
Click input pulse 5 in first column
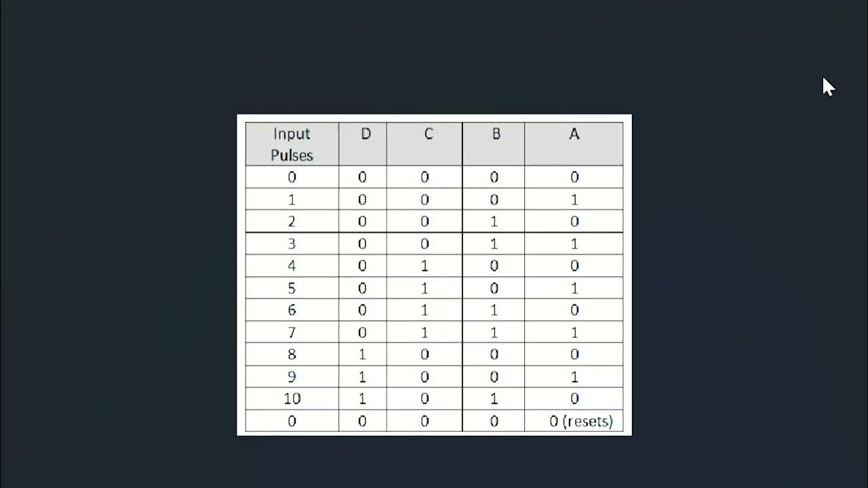[x=292, y=288]
